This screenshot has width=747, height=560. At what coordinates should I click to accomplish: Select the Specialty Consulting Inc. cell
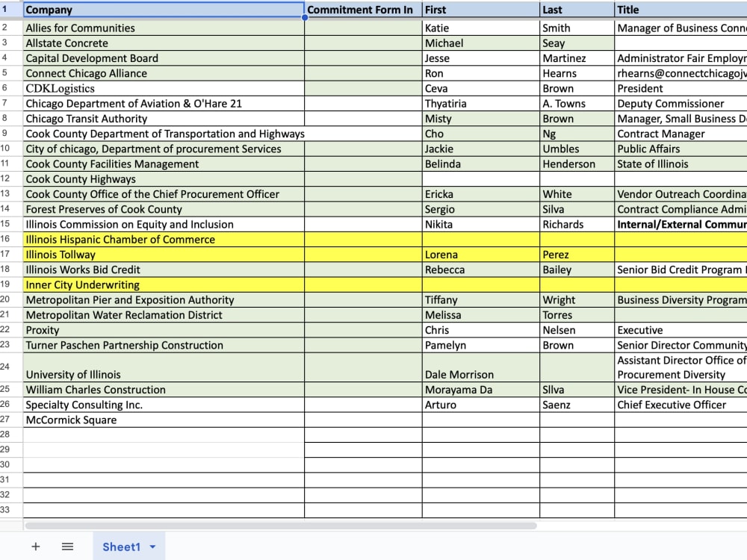(164, 405)
